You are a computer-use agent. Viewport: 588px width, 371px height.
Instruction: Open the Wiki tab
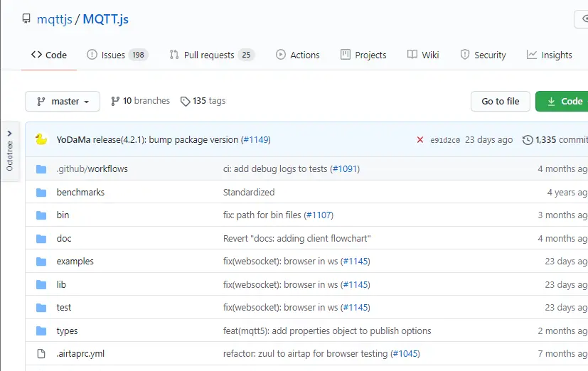click(423, 55)
